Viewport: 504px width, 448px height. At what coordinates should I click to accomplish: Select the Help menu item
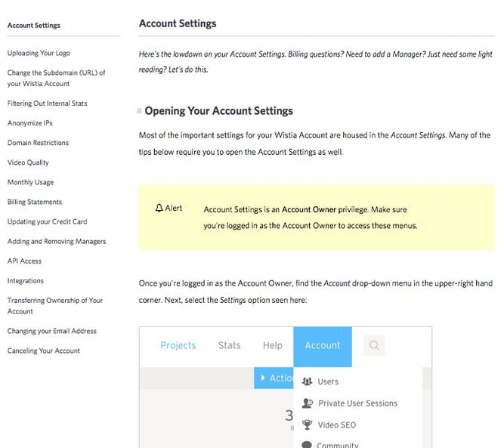pos(272,346)
